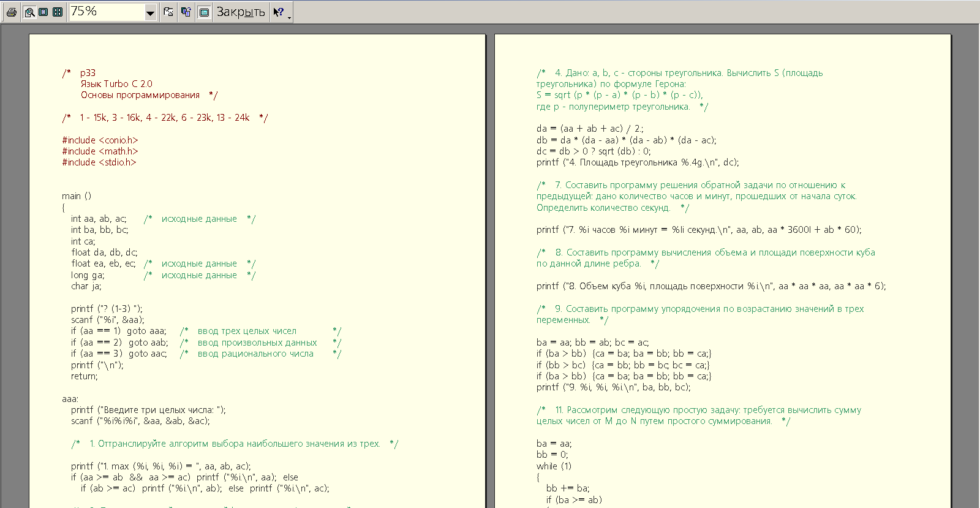Image resolution: width=980 pixels, height=508 pixels.
Task: Open the Multiple Pages layout picker
Action: (58, 12)
